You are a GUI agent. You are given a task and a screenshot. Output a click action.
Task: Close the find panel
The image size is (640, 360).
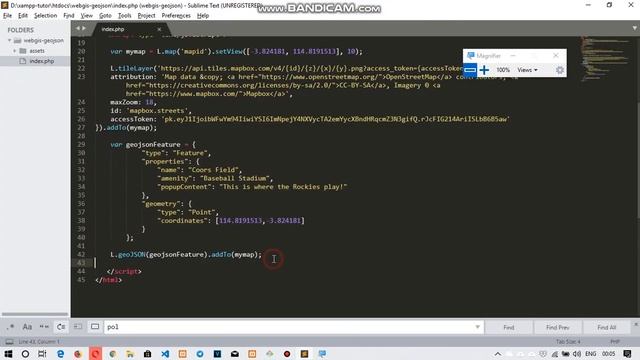click(636, 324)
